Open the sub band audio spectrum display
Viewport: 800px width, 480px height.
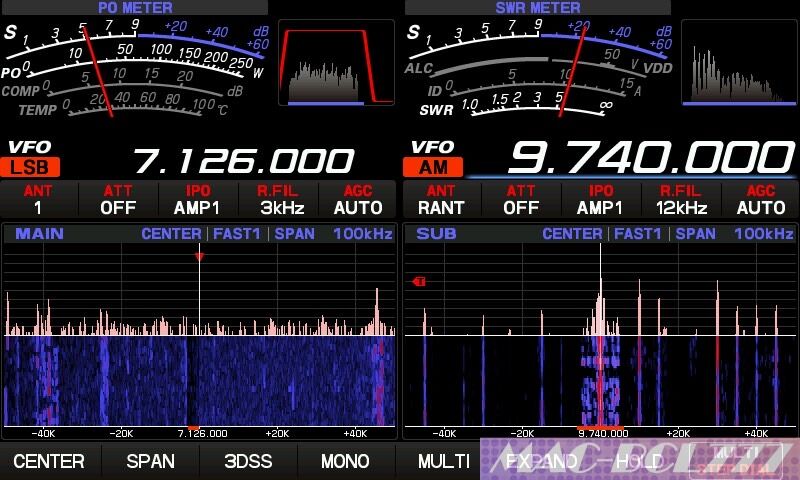tap(739, 63)
